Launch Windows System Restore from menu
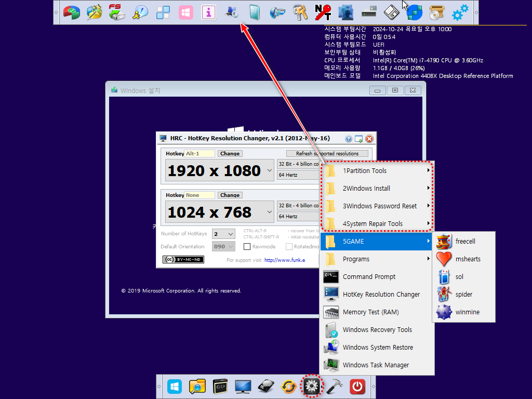 pos(376,347)
